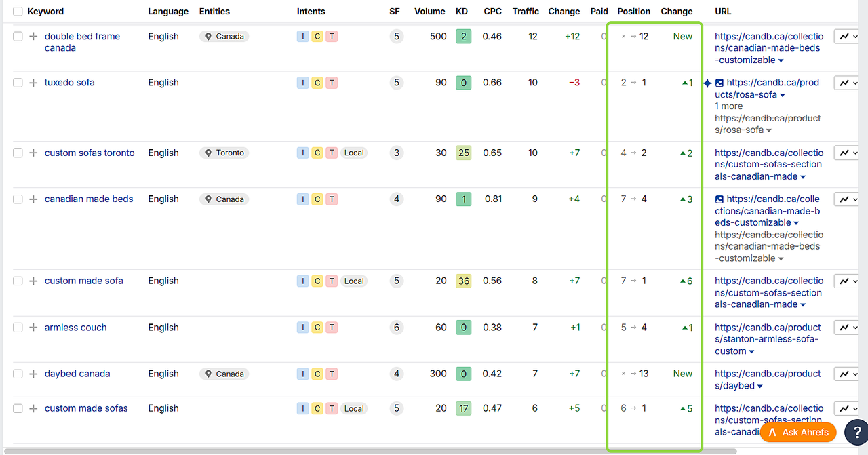
Task: Click SF count 5 for double bed frame canada
Action: click(397, 37)
